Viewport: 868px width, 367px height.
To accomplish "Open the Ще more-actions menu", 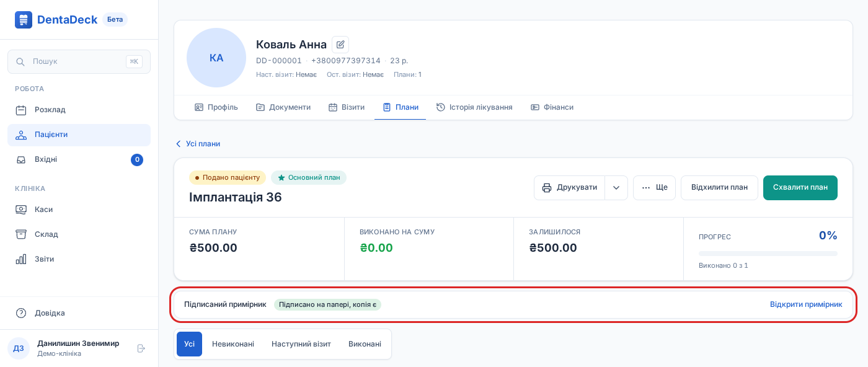I will [x=654, y=188].
